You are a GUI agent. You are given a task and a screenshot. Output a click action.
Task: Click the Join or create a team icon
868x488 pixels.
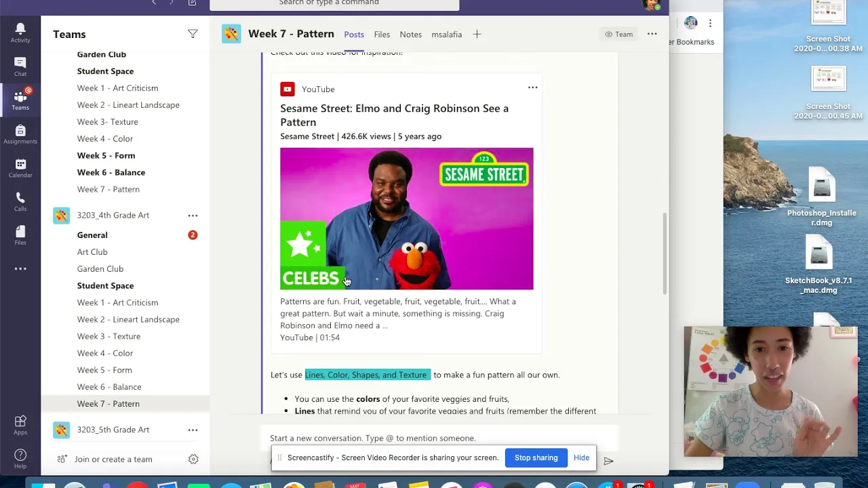click(62, 459)
